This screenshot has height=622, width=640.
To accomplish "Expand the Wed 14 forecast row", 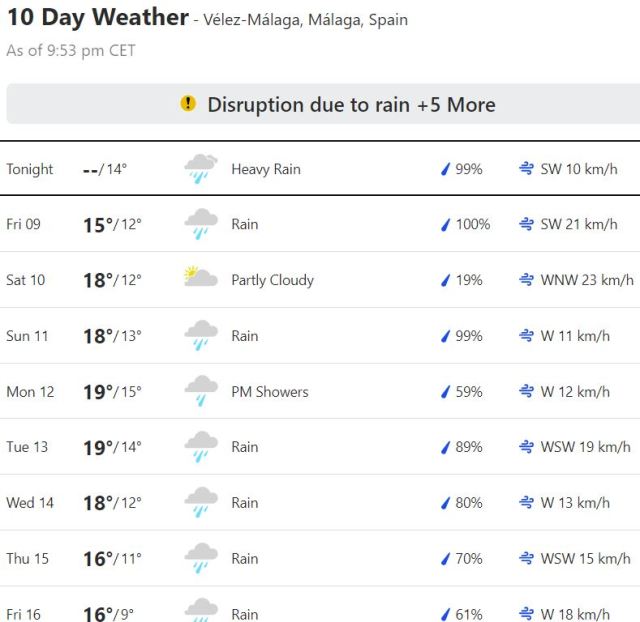I will tap(320, 503).
